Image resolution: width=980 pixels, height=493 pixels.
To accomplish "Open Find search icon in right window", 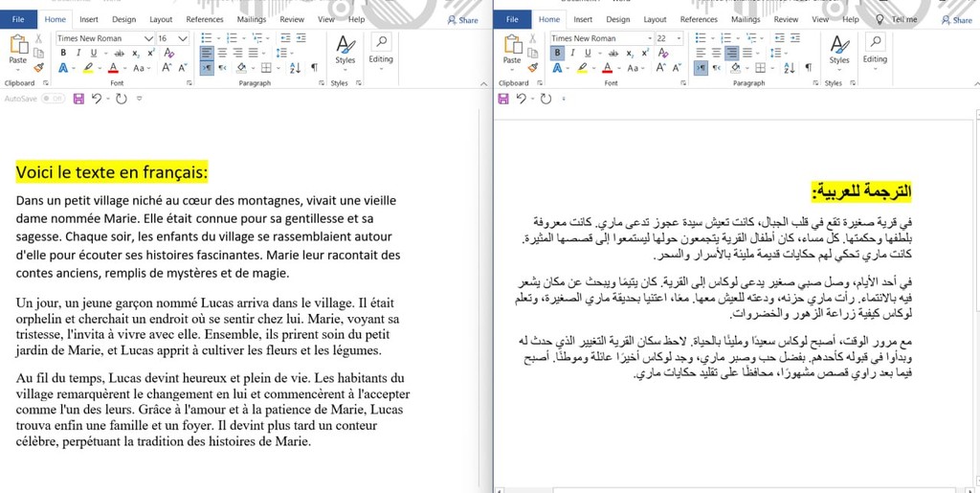I will (x=875, y=42).
